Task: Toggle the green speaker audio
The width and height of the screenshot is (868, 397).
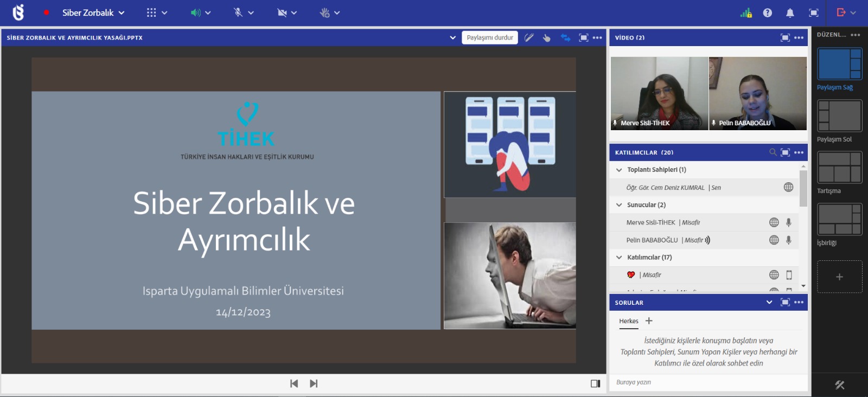Action: coord(195,12)
